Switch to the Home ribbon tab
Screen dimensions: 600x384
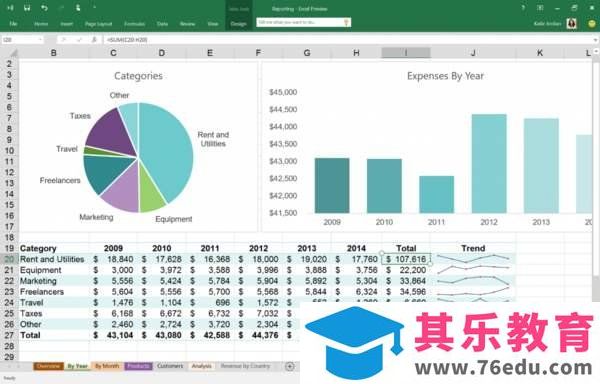[x=41, y=24]
